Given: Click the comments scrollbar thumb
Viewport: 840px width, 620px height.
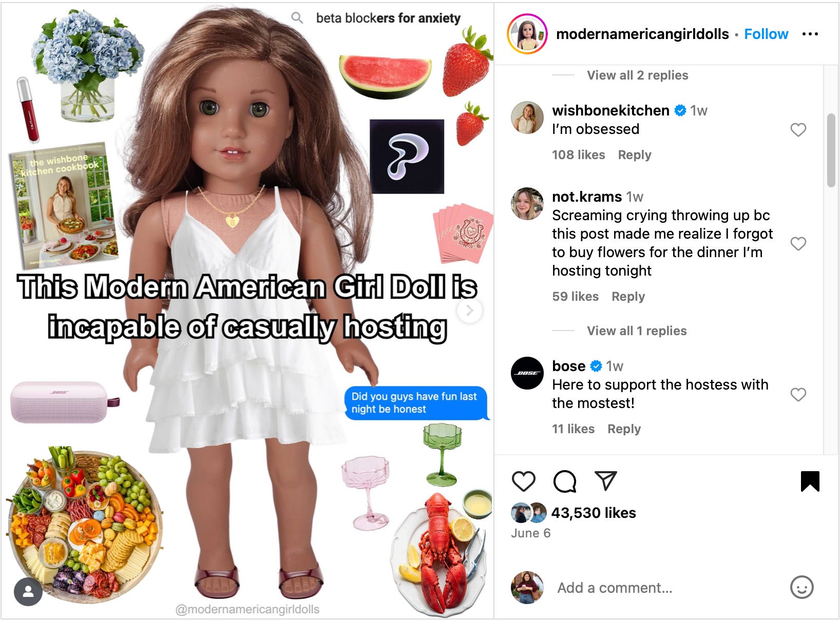Looking at the screenshot, I should pos(831,150).
